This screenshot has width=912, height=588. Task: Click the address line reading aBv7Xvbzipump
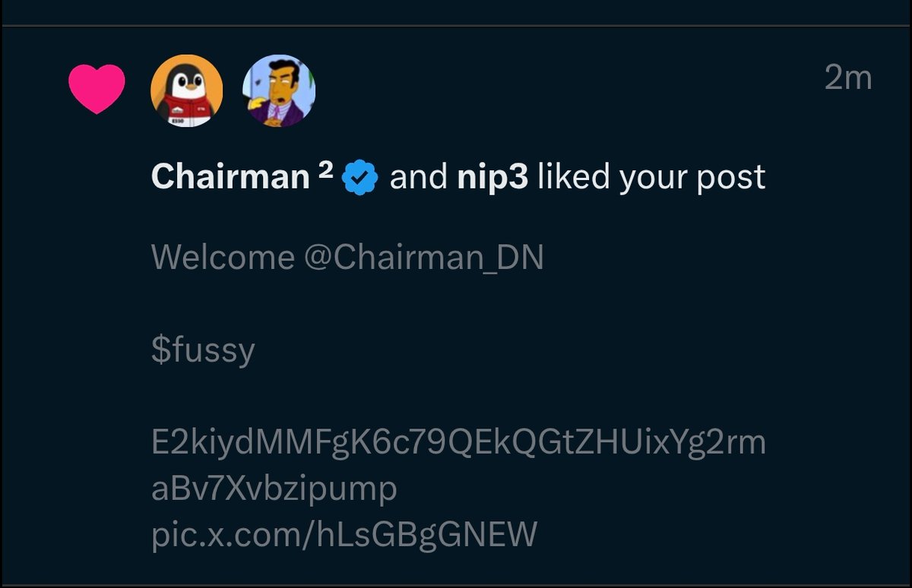pyautogui.click(x=274, y=488)
